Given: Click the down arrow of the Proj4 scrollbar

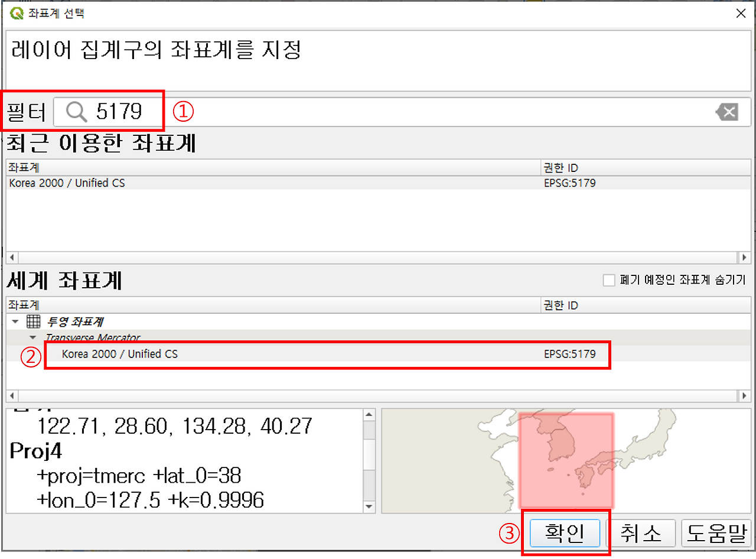Looking at the screenshot, I should pos(369,507).
